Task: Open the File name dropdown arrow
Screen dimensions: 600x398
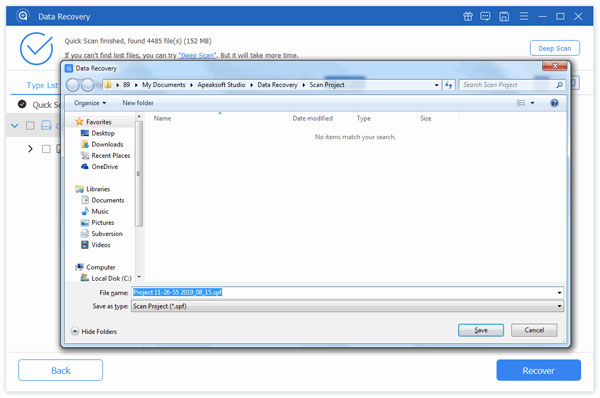Action: coord(559,293)
